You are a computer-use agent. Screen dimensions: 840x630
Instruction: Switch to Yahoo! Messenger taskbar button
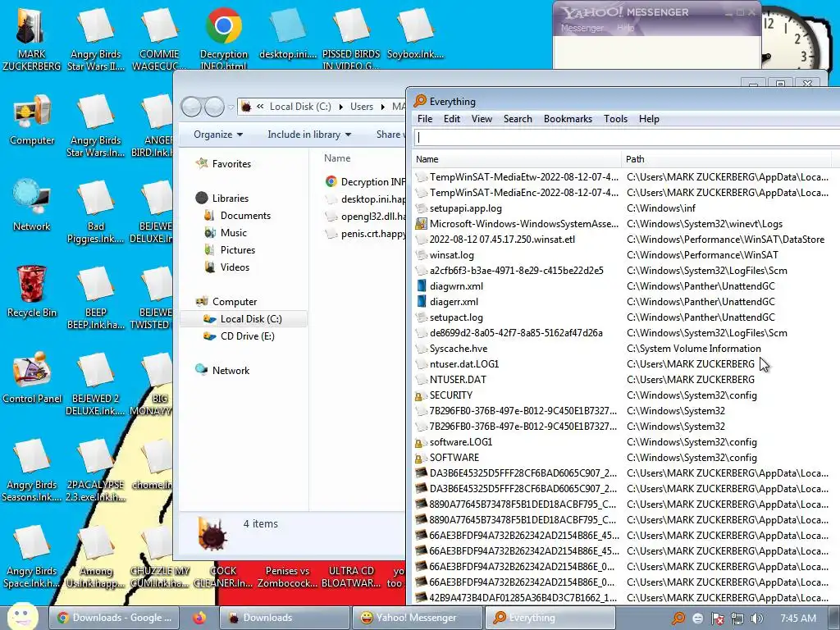(x=416, y=618)
